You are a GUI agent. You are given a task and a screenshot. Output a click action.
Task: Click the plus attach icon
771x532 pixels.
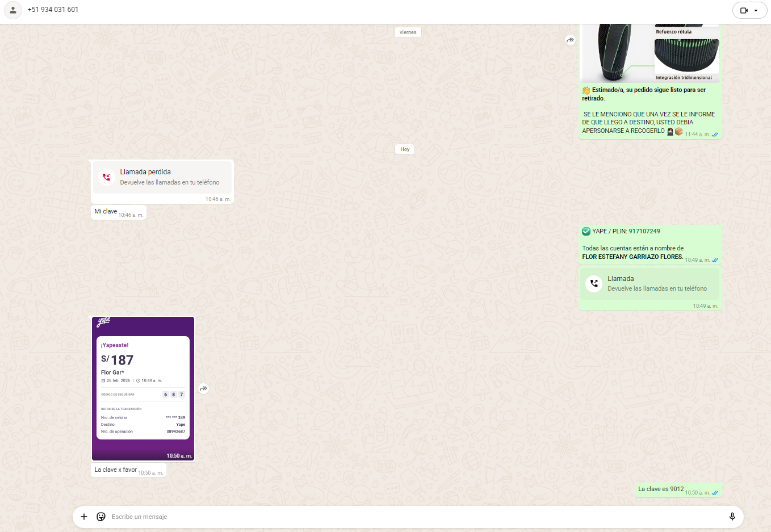[x=84, y=517]
